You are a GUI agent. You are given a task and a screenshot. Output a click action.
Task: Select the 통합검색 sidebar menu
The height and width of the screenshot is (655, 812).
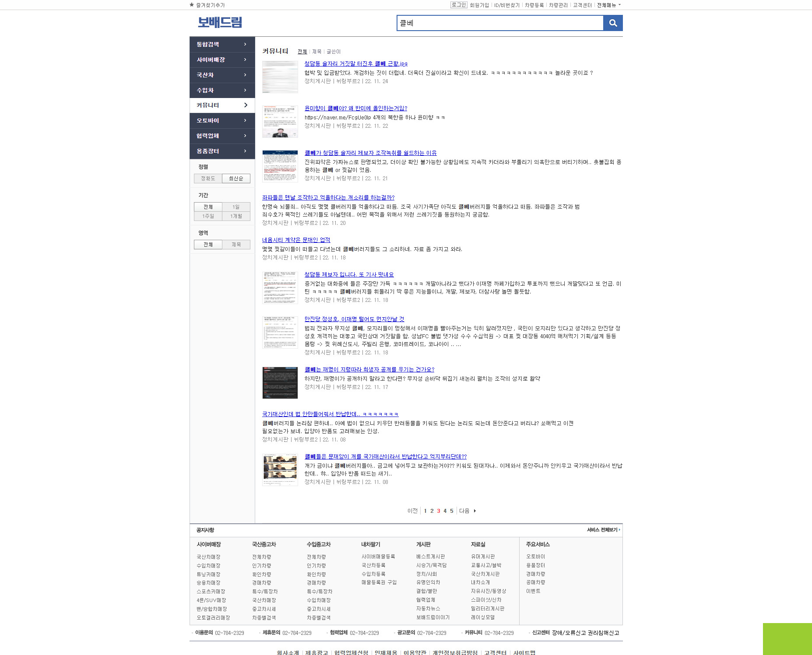222,44
